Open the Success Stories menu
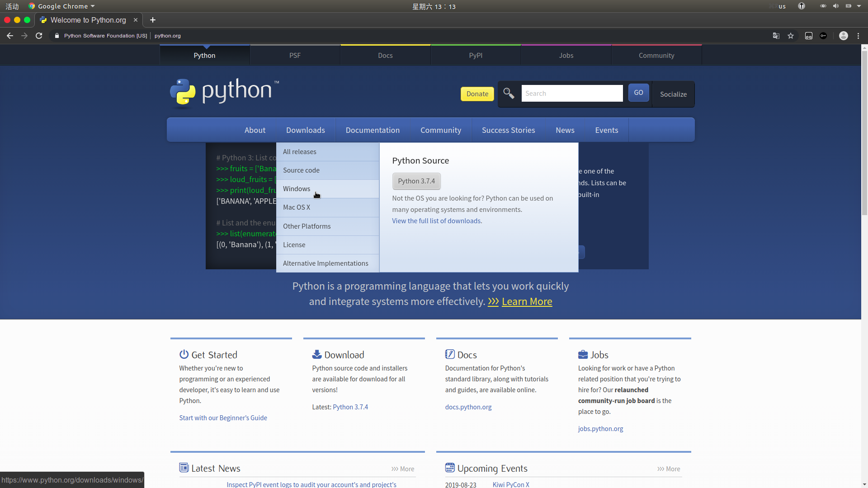The height and width of the screenshot is (488, 868). [509, 130]
